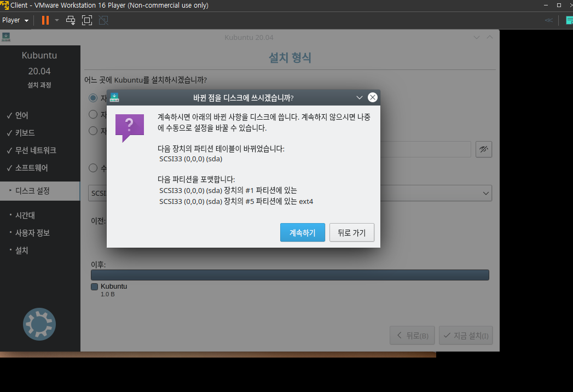Click the Kubuntu partition color swatch
Viewport: 573px width, 392px height.
coord(94,286)
